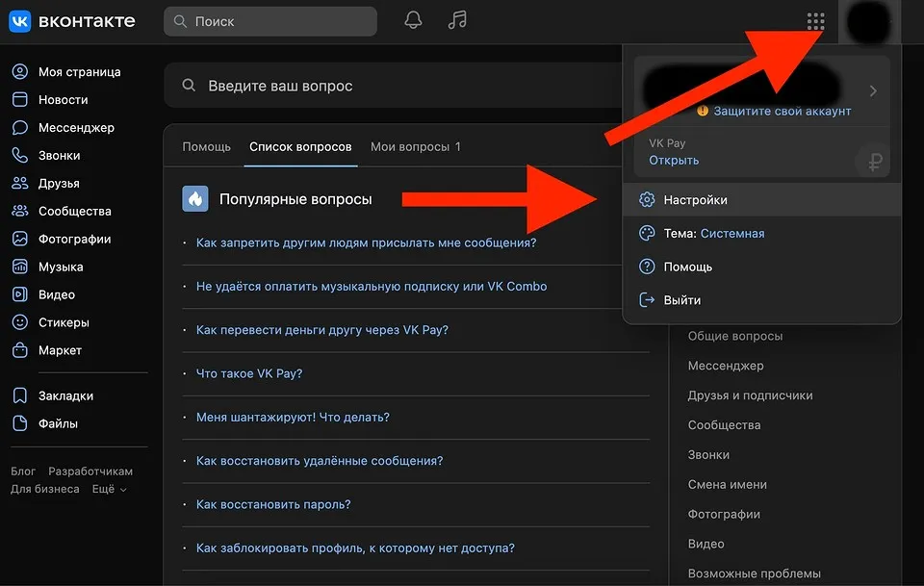Viewport: 924px width, 586px height.
Task: Open question 'Что такое VK Pay?'
Action: point(249,373)
